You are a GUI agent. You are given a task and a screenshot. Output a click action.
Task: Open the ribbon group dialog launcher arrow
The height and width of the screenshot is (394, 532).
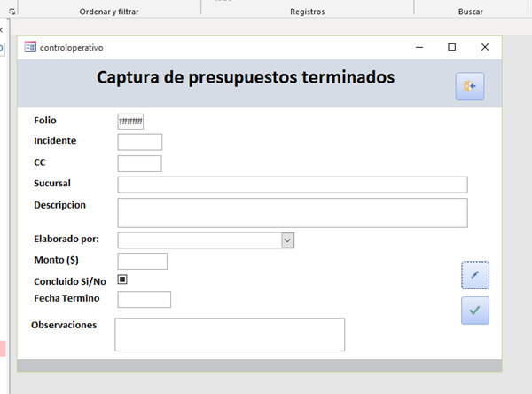click(x=12, y=12)
